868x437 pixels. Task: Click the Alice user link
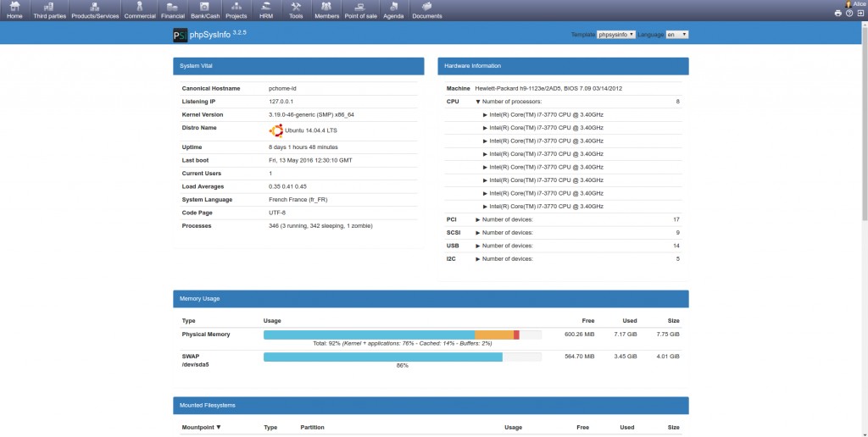click(x=855, y=4)
